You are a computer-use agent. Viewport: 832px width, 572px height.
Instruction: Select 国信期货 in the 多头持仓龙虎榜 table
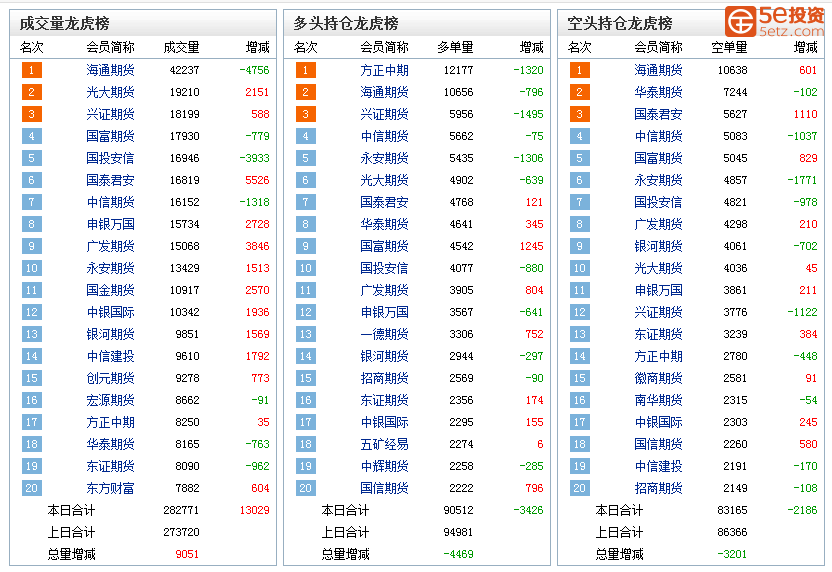tap(385, 488)
